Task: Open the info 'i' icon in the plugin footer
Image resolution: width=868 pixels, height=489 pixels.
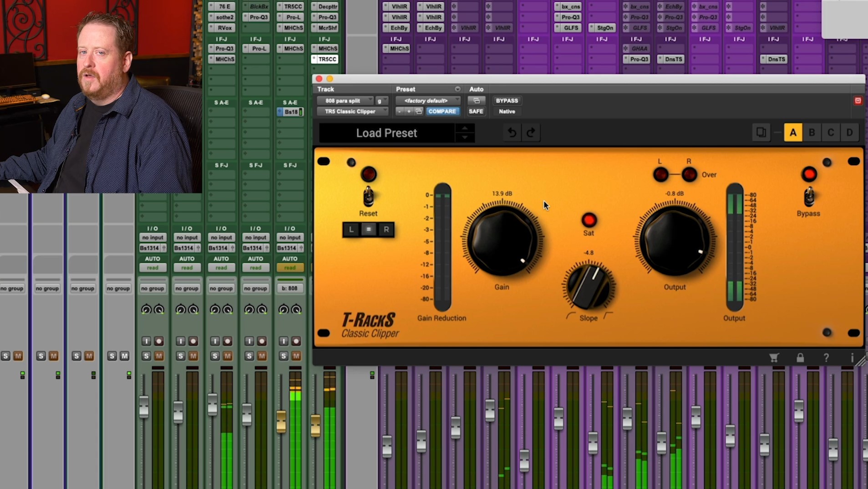Action: pos(852,358)
